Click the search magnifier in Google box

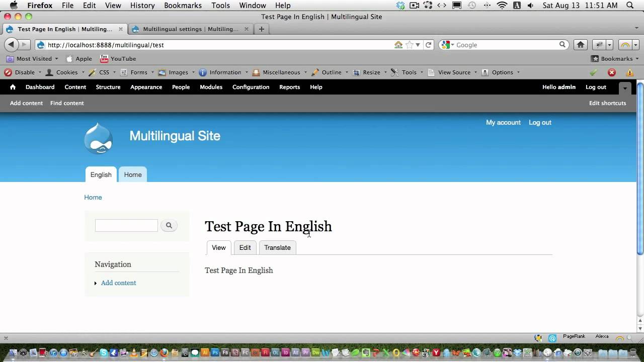[562, 45]
